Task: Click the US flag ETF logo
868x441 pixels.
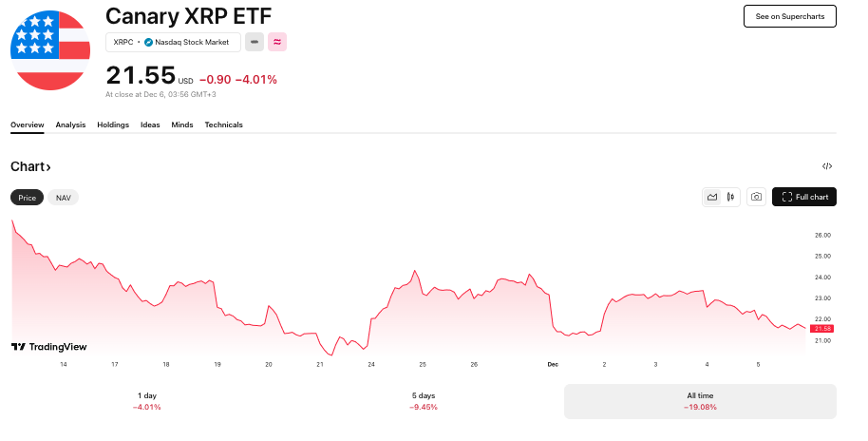Action: pyautogui.click(x=49, y=49)
